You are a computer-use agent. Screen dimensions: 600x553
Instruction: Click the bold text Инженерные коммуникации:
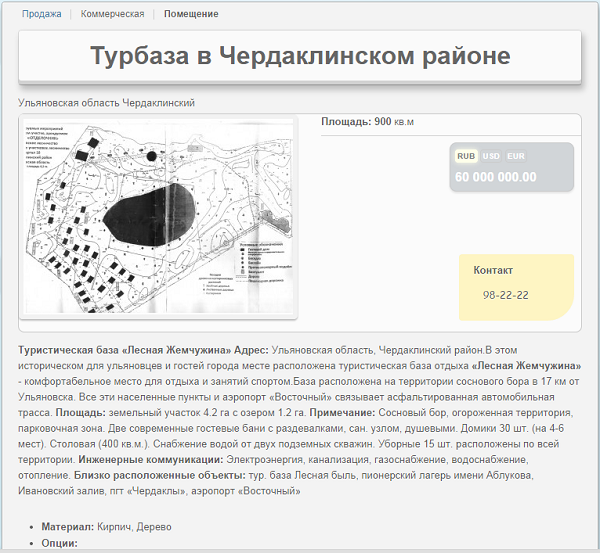(151, 460)
